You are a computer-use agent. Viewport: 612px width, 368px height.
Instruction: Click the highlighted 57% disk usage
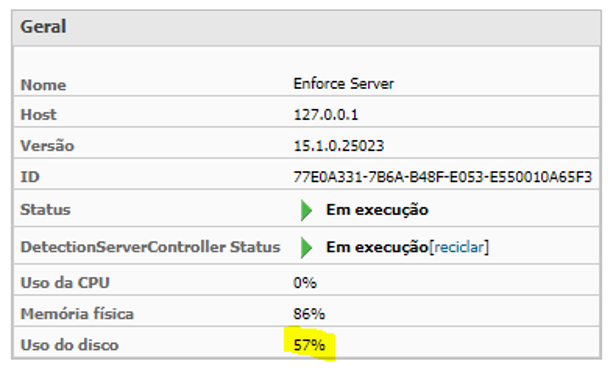[x=309, y=345]
